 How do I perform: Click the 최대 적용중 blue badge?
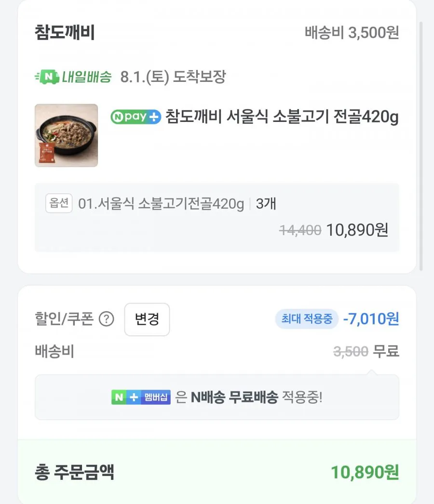(x=307, y=319)
